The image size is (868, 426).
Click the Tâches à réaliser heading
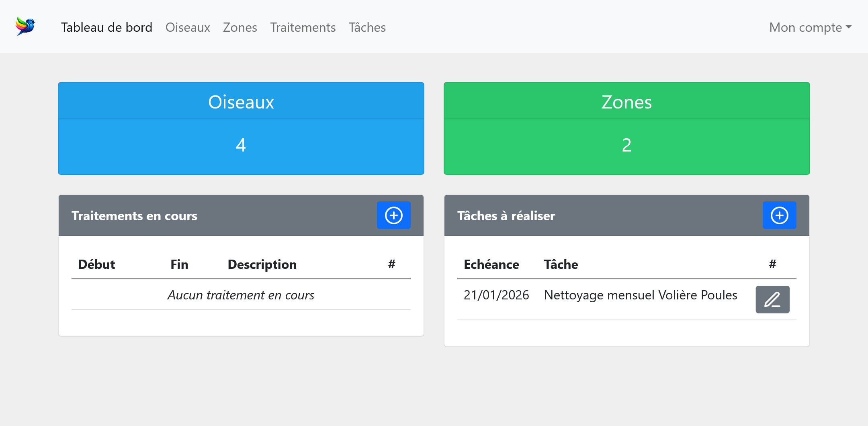[x=506, y=216]
